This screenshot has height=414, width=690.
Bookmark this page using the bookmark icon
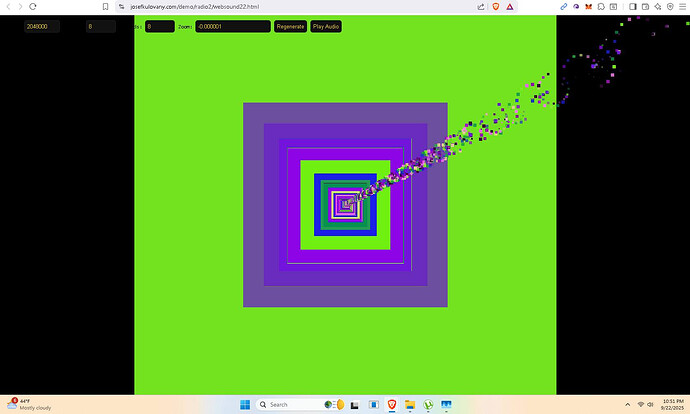click(x=105, y=6)
